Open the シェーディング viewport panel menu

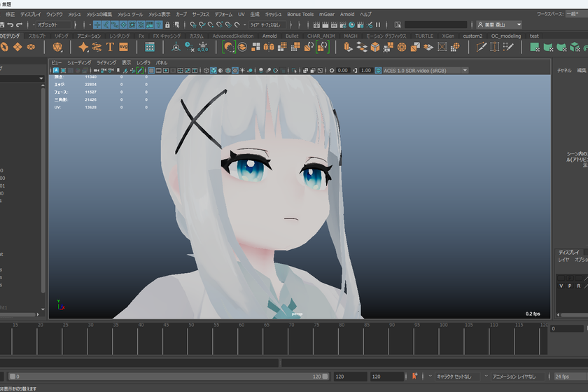pos(79,62)
